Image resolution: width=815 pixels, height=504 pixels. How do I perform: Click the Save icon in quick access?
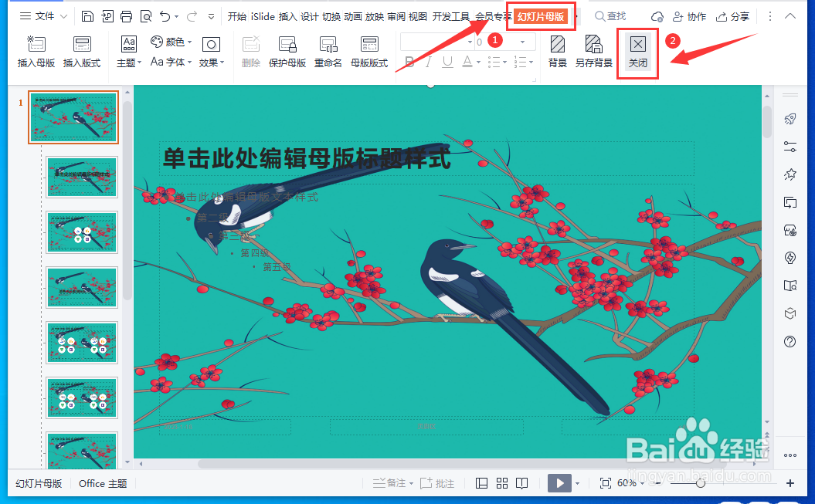[87, 17]
